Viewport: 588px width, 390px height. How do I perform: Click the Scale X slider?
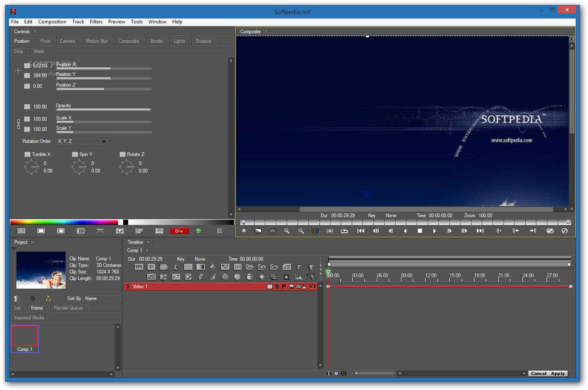coord(104,122)
